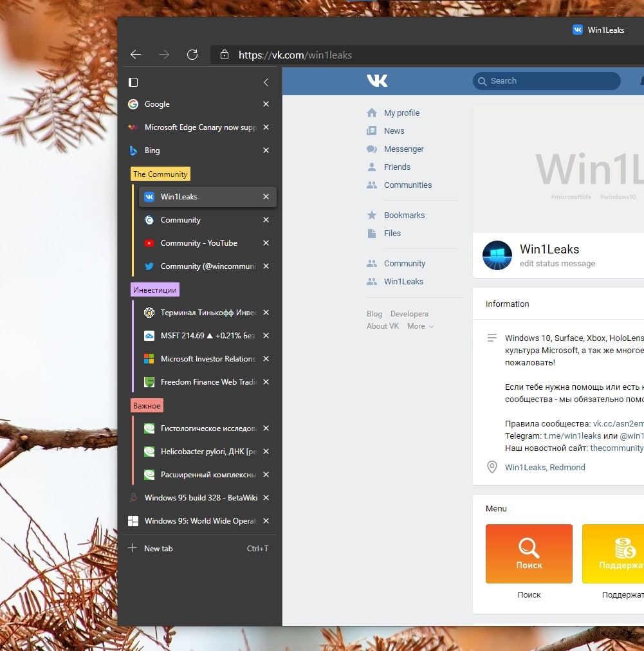Image resolution: width=644 pixels, height=651 pixels.
Task: Close the Bing tab
Action: click(266, 151)
